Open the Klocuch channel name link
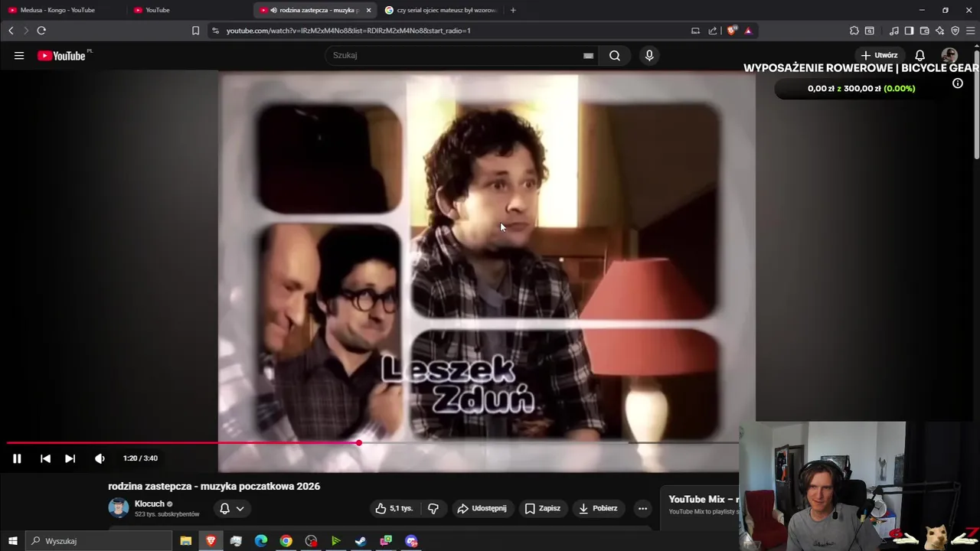The image size is (980, 551). pyautogui.click(x=149, y=504)
